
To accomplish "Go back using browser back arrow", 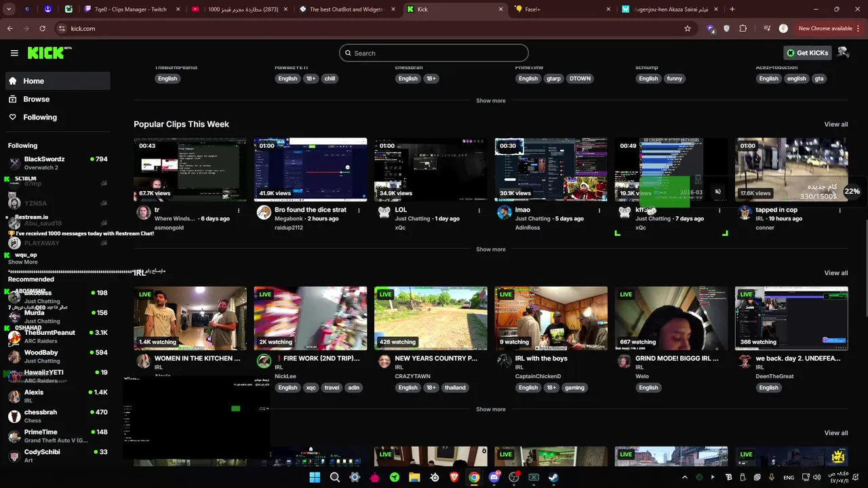I will click(x=10, y=28).
